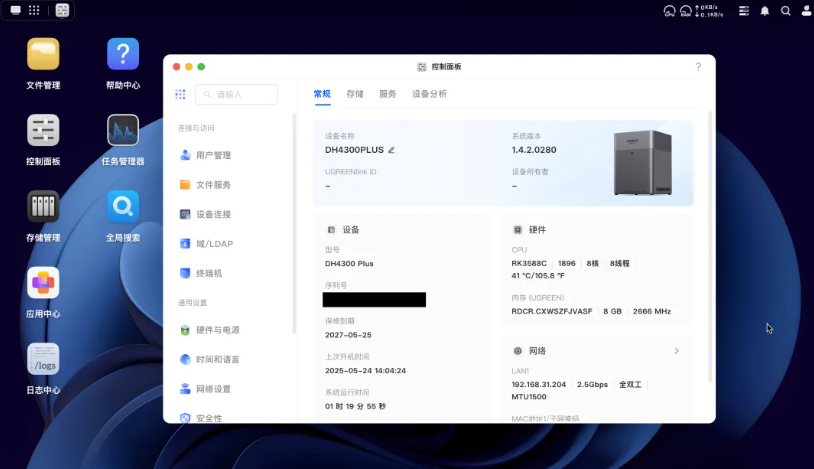Screen dimensions: 814x469
Task: Click the main panel vertical scrollbar
Action: point(710,247)
